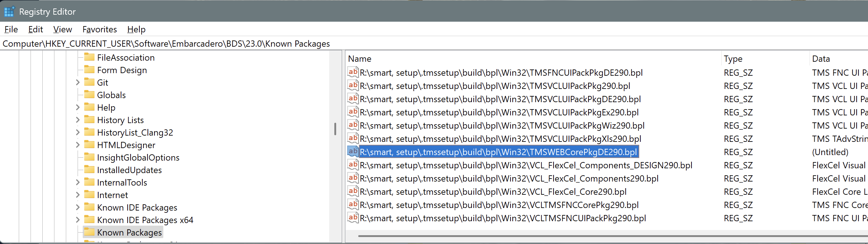Expand the History Lists key
The image size is (868, 244).
78,120
